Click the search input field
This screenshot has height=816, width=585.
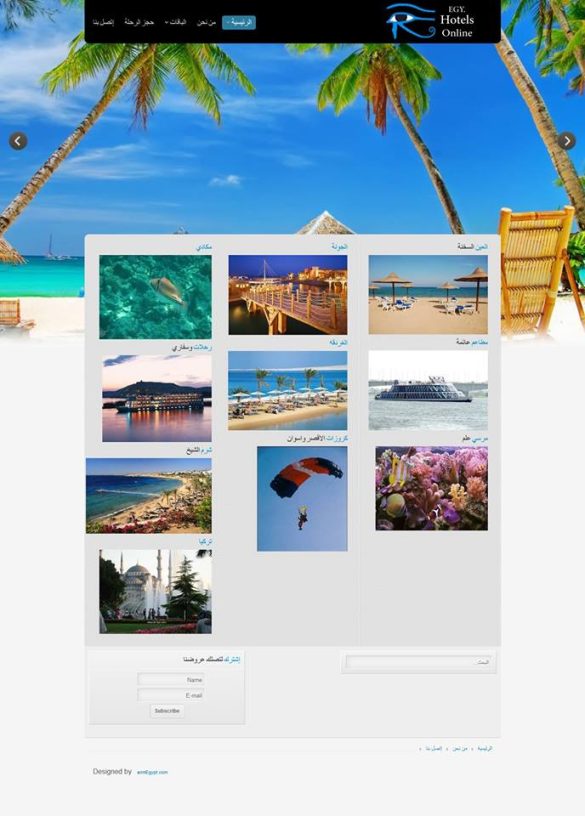(418, 662)
